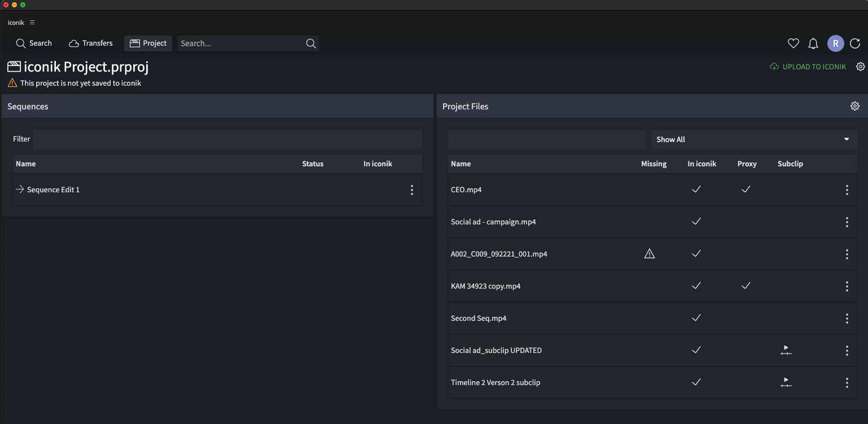The image size is (868, 424).
Task: Open more options for Second Seq.mp4
Action: (x=847, y=319)
